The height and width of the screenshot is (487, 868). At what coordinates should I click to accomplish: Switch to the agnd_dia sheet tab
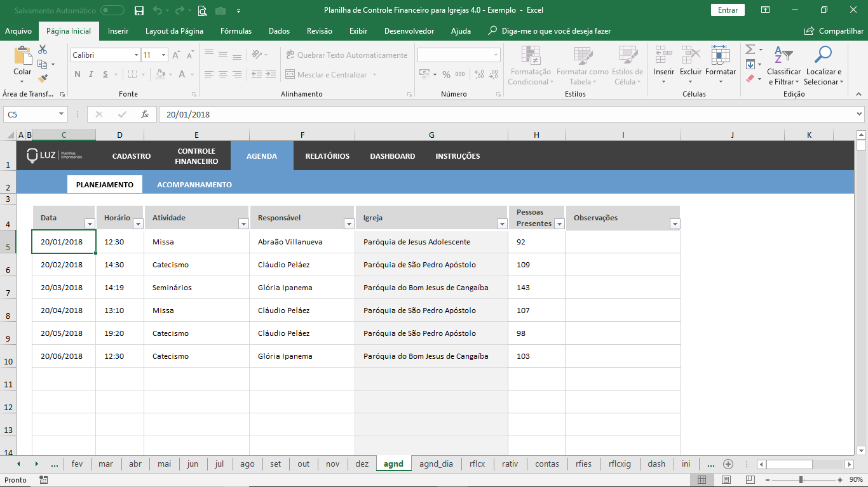click(x=436, y=464)
